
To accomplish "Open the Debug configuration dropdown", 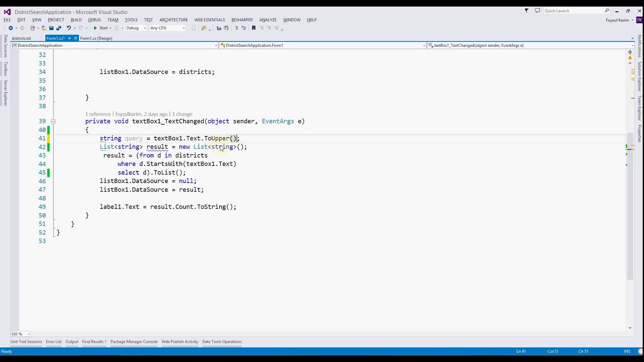I will click(136, 28).
